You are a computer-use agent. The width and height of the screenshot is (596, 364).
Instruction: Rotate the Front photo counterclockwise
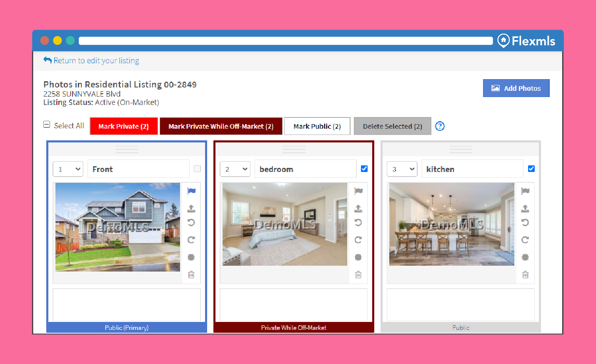191,222
